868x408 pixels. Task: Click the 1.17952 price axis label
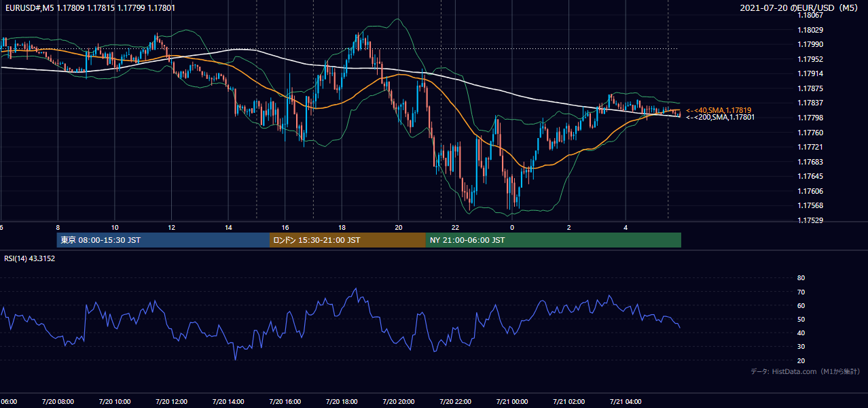pos(810,59)
